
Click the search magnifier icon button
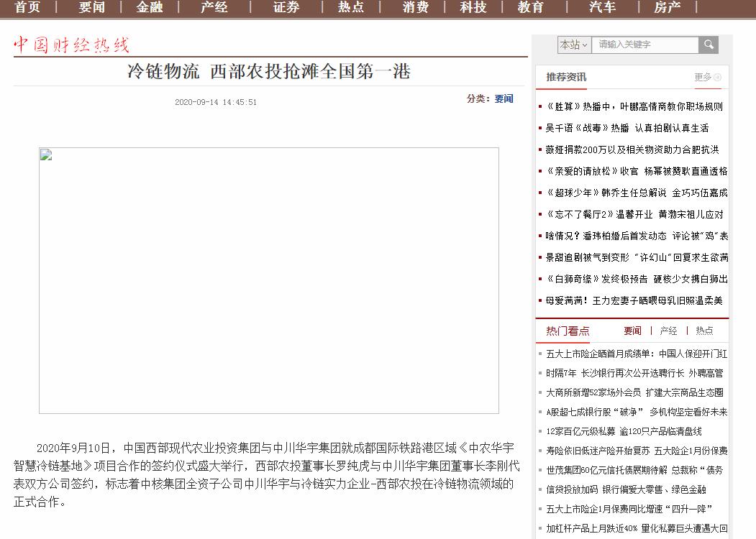709,45
